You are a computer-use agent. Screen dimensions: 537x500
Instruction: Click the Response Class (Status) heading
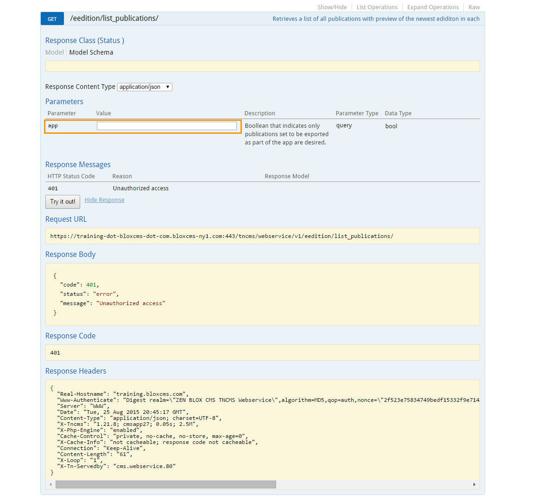[x=85, y=40]
